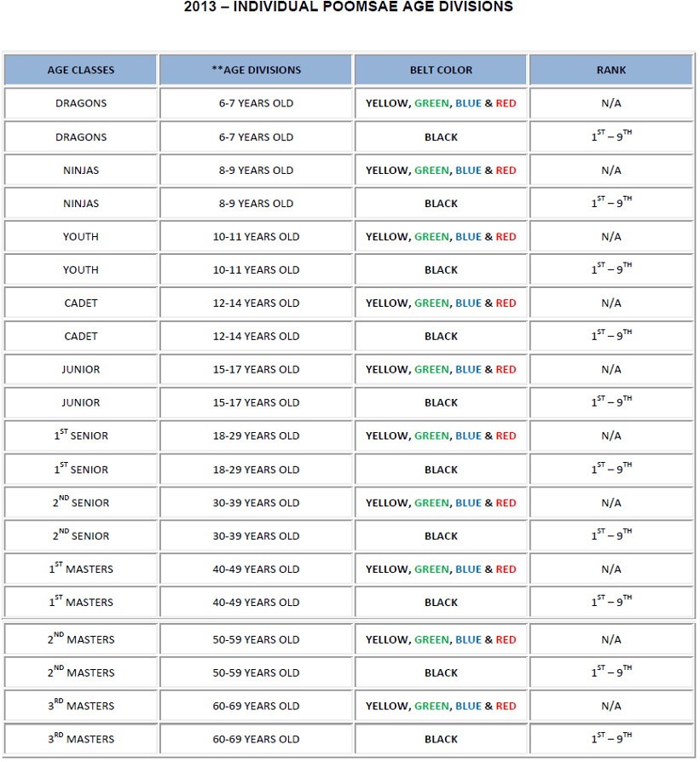Click the first 2ND MASTERS class cell
The height and width of the screenshot is (762, 700).
coord(81,639)
